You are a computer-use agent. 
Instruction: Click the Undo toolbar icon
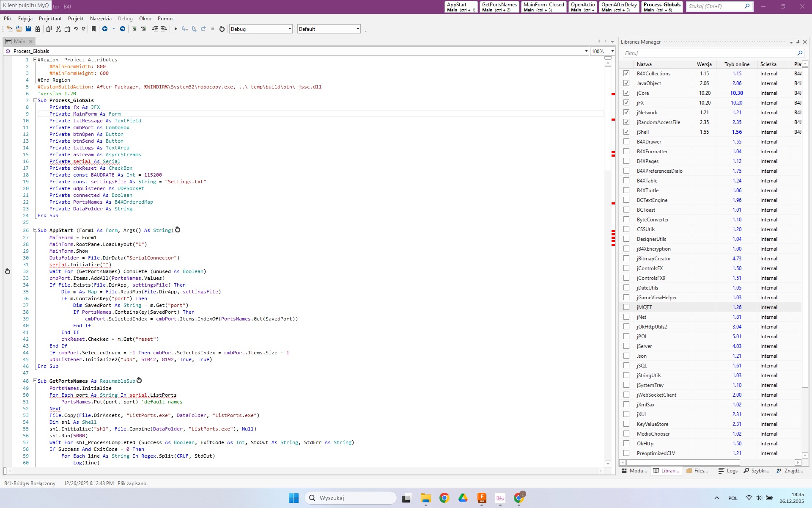click(x=76, y=29)
